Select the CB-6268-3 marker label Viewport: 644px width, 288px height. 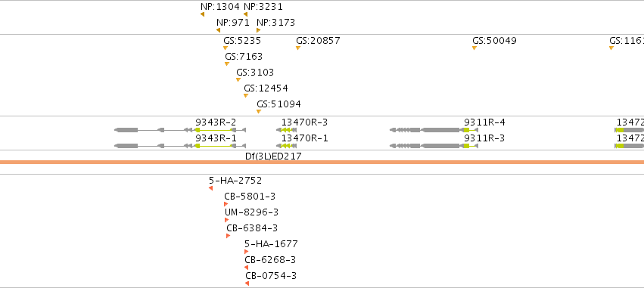coord(270,260)
